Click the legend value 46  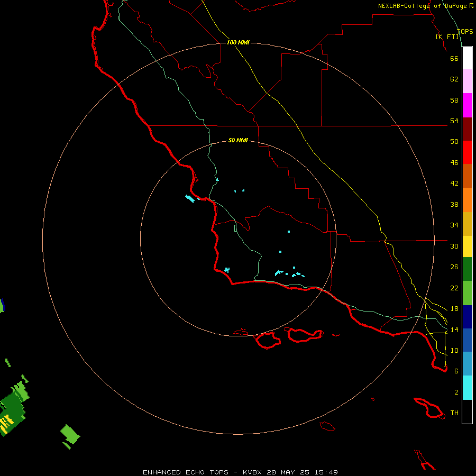click(x=454, y=163)
